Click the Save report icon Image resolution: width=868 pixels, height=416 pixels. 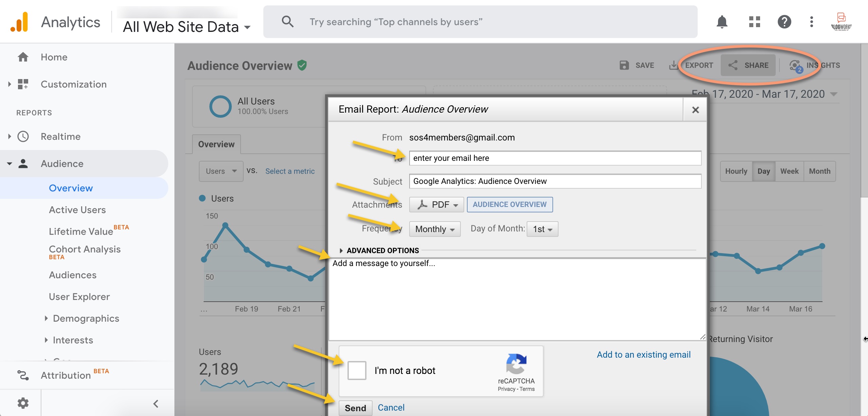click(625, 65)
